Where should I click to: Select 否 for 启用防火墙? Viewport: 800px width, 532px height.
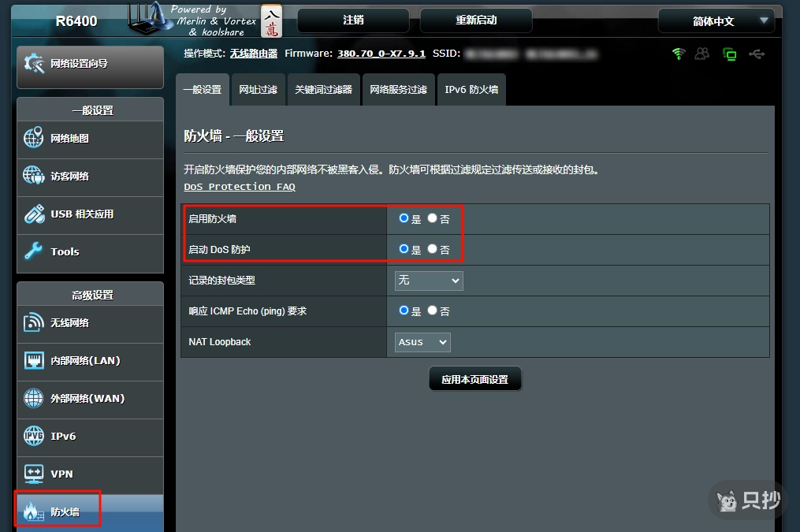pyautogui.click(x=432, y=218)
